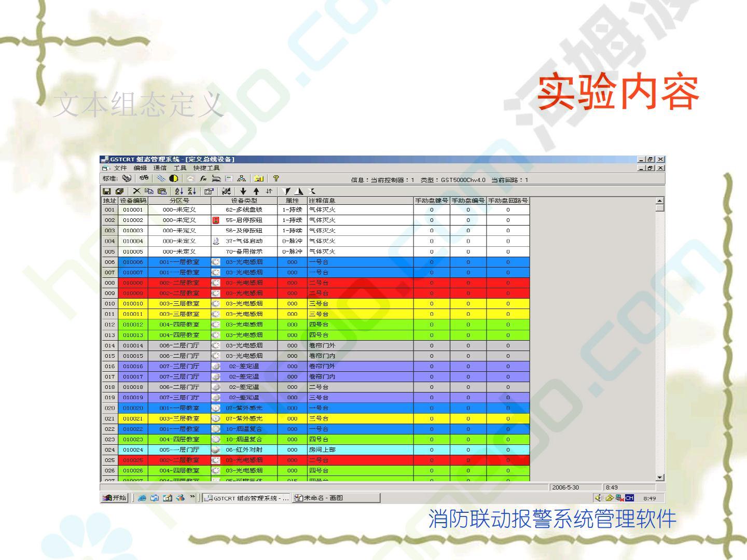Click 房间上部 comment cell
Image resolution: width=747 pixels, height=560 pixels.
pos(361,450)
